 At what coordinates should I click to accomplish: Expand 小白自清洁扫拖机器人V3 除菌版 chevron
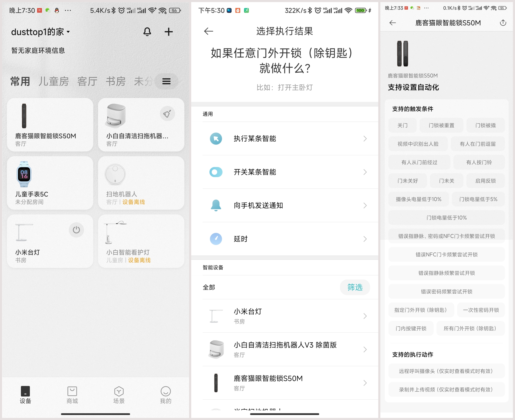click(x=365, y=349)
